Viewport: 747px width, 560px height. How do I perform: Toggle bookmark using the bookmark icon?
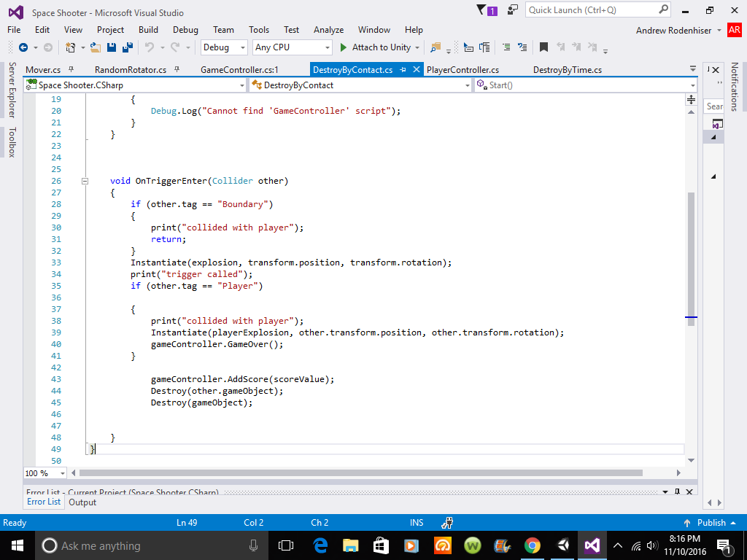[x=543, y=47]
